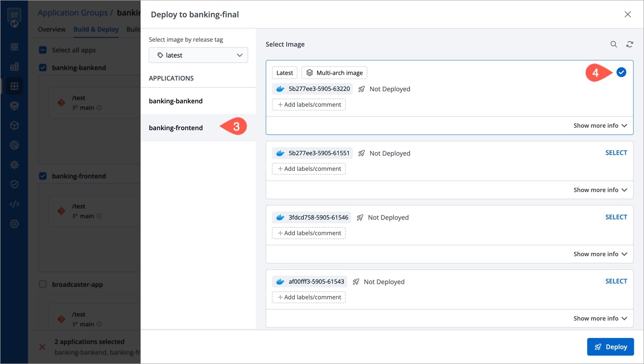Uncheck the banking-frontend application checkbox
This screenshot has height=364, width=644.
tap(43, 176)
